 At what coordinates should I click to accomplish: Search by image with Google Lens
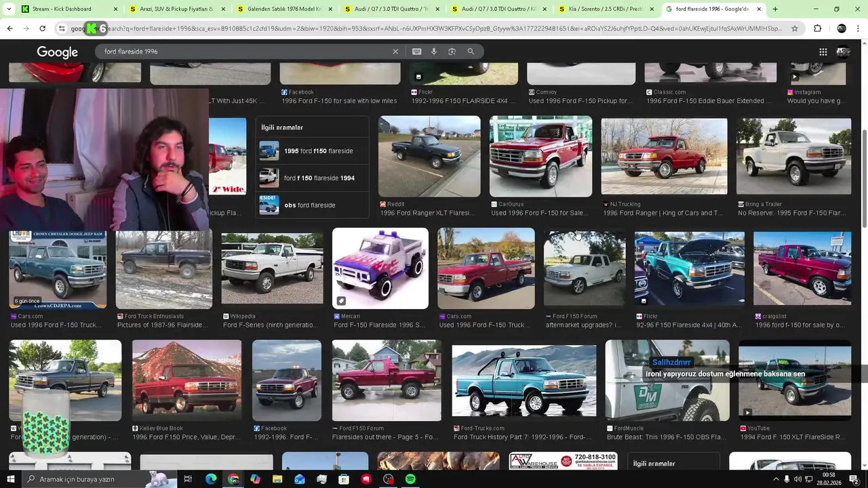[452, 52]
